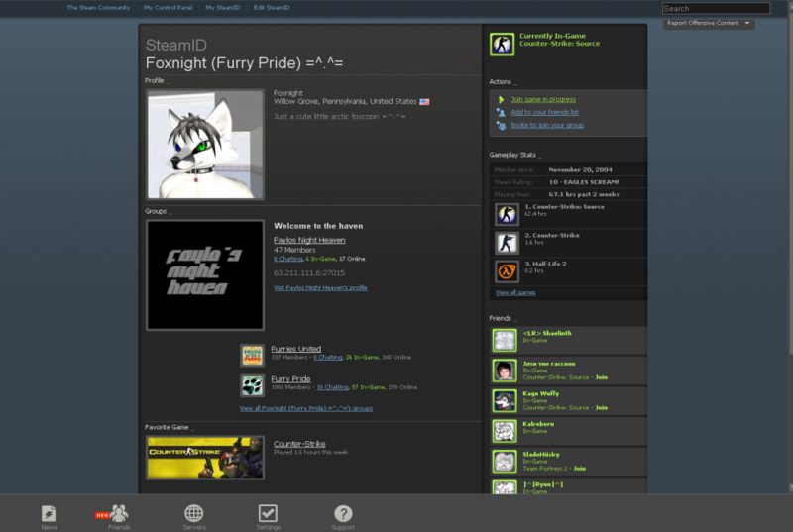Screen dimensions: 793x532
Task: Click Counter-Strike: Source icon in gameplay stats
Action: [507, 214]
